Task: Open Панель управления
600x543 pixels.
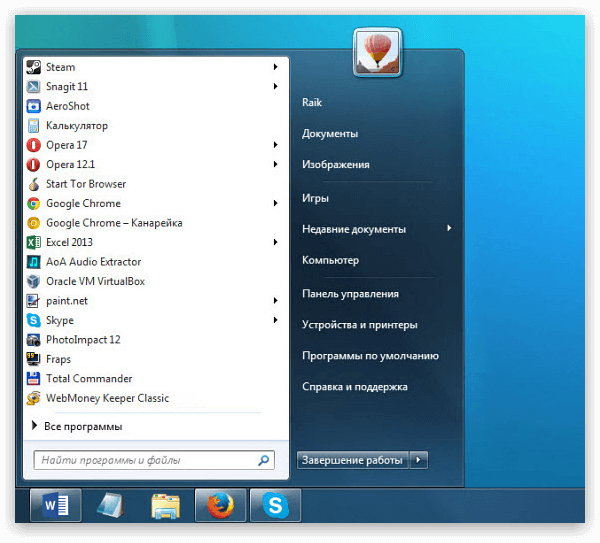Action: (350, 294)
